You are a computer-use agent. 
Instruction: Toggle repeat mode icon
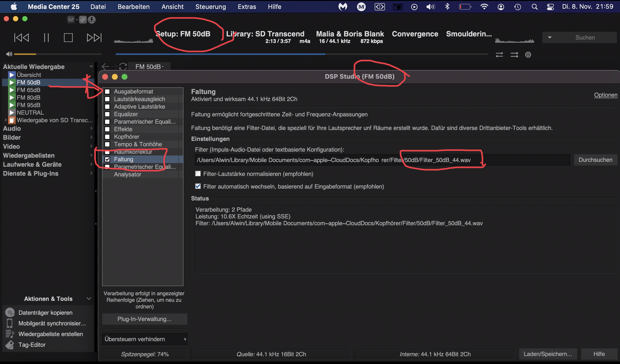[x=500, y=55]
